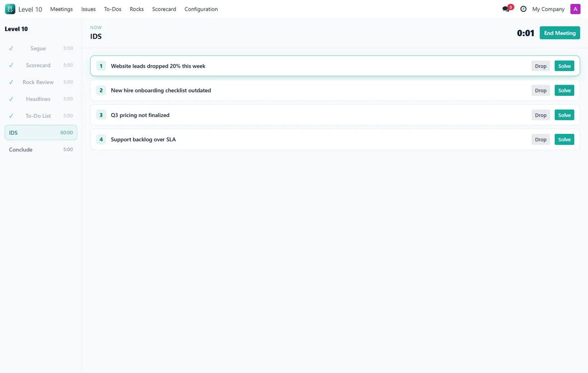Select issue text Support backlog over SLA
This screenshot has height=373, width=588.
[x=143, y=140]
